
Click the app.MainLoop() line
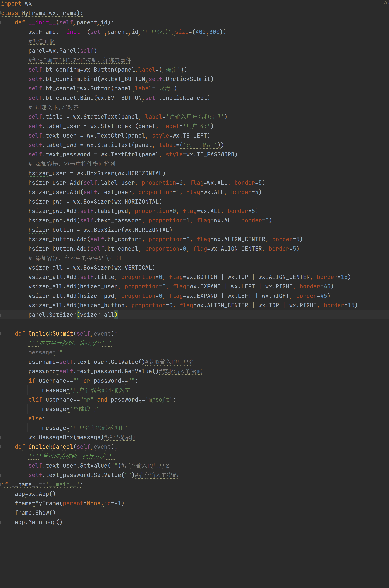point(38,522)
